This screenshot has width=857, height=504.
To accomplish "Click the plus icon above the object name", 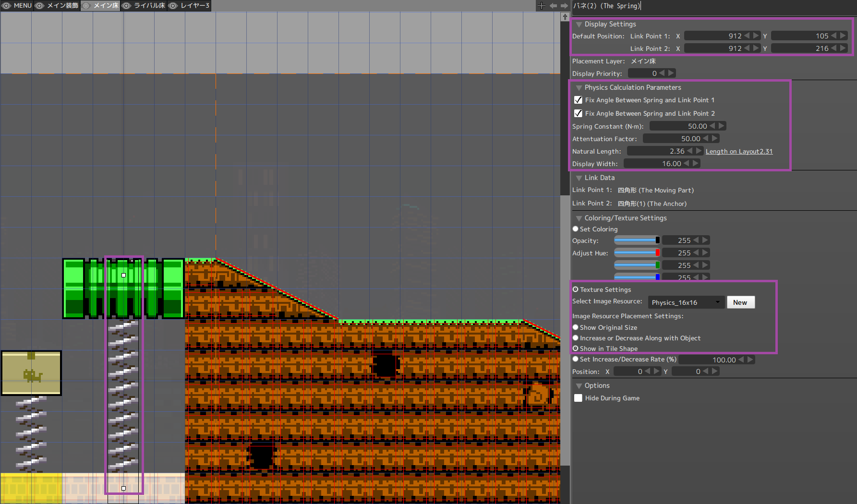I will point(542,5).
